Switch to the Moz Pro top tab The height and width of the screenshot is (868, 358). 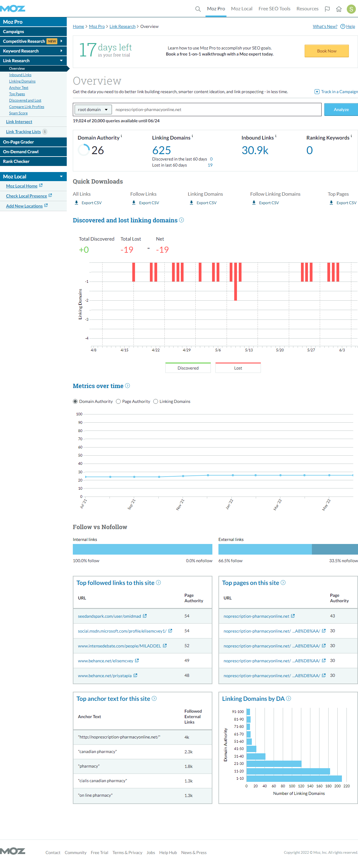tap(216, 9)
